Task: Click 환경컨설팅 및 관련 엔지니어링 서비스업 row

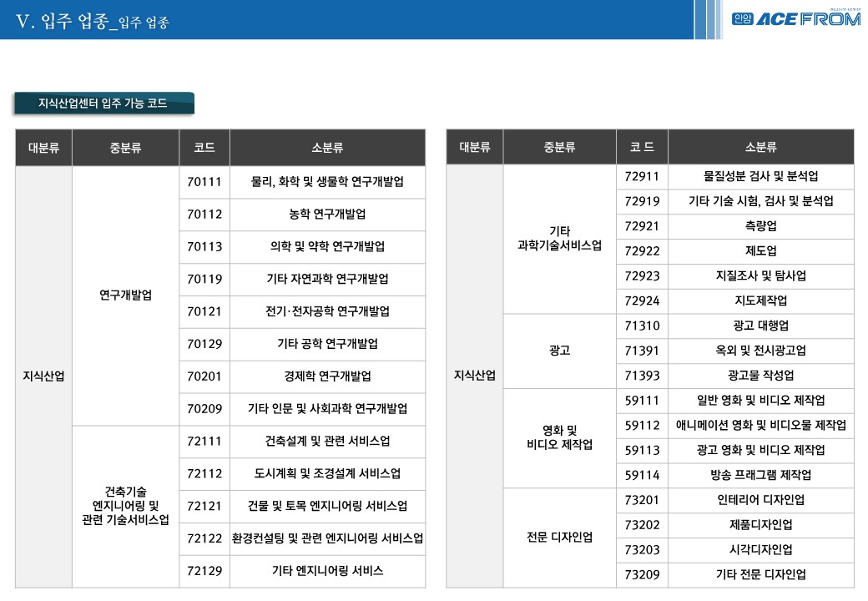Action: (327, 538)
